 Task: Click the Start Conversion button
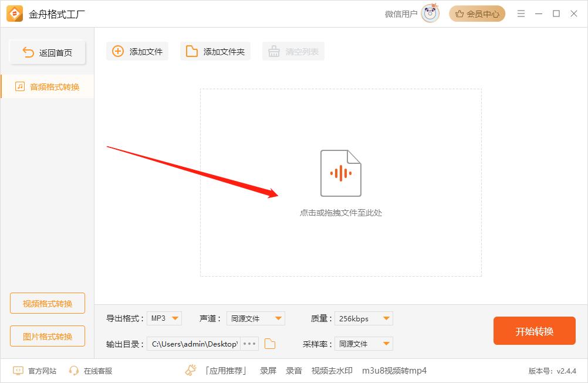pos(534,331)
